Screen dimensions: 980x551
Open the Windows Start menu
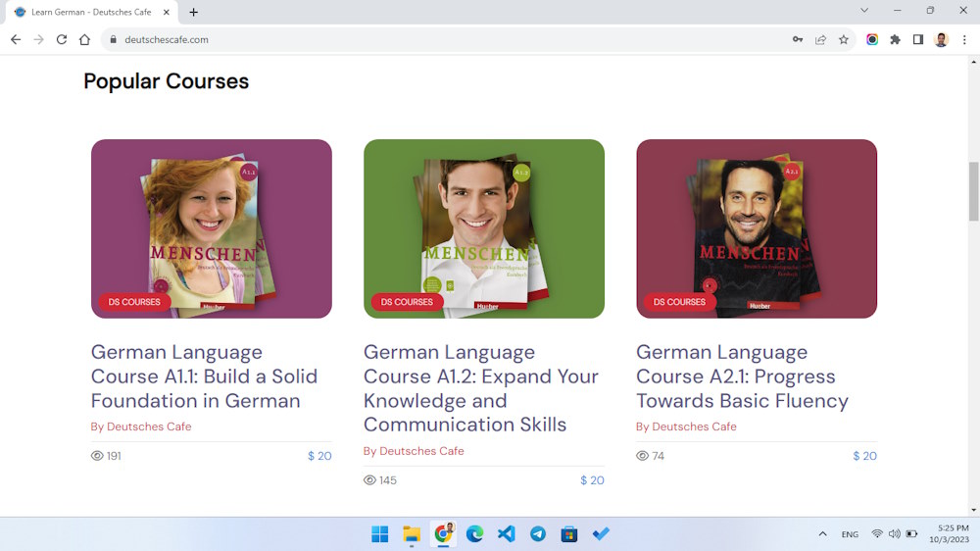(x=379, y=534)
